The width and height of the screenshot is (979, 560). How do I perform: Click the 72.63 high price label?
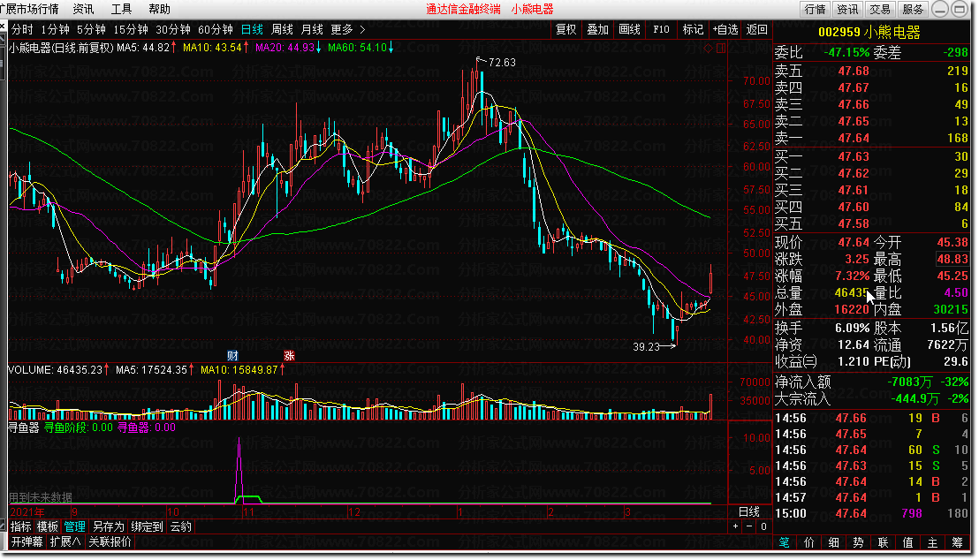pos(502,63)
